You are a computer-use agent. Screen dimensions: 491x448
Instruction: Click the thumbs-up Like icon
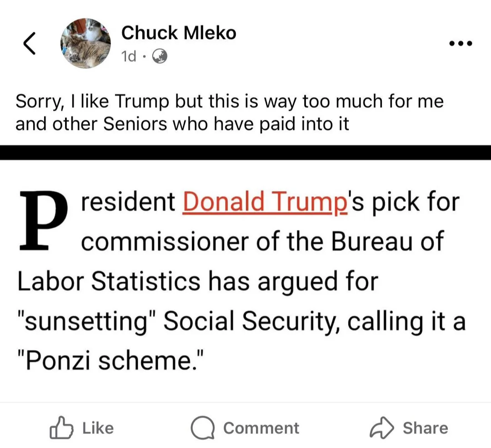click(x=62, y=428)
